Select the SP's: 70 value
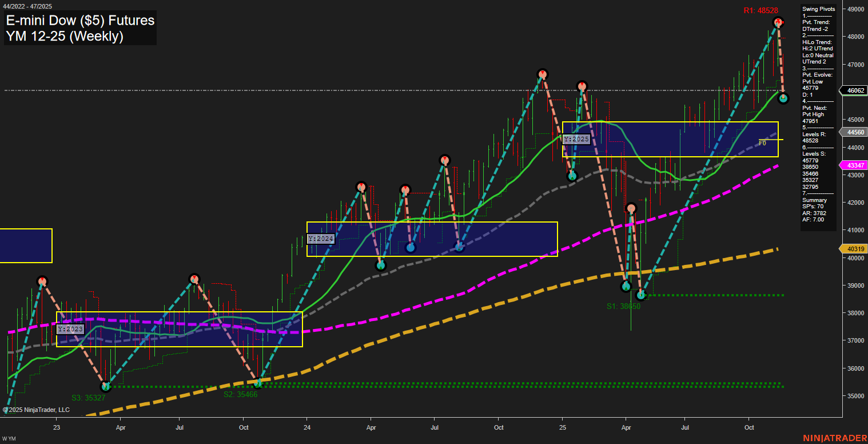This screenshot has height=444, width=868. coord(813,207)
